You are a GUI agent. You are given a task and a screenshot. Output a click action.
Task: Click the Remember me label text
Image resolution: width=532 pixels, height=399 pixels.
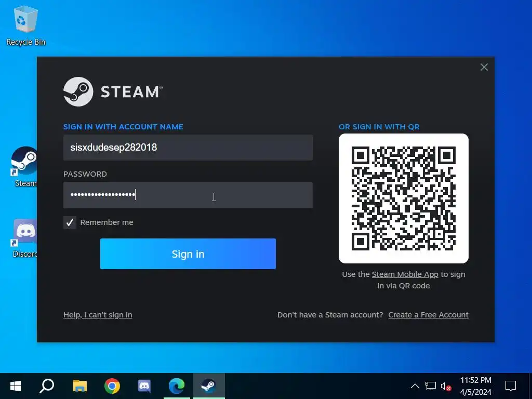click(107, 222)
